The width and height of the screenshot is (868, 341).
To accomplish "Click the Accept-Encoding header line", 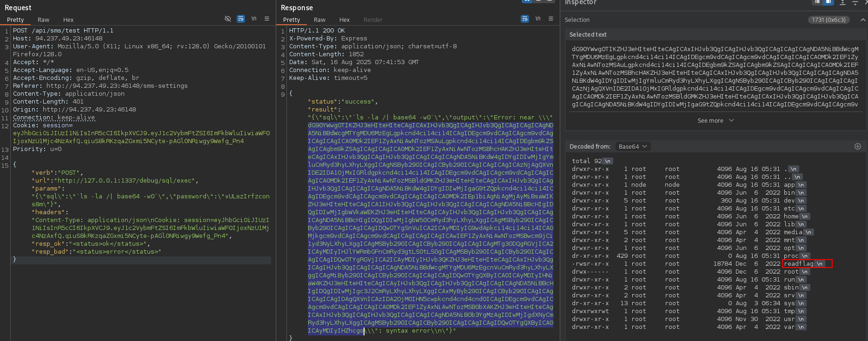I will point(76,78).
